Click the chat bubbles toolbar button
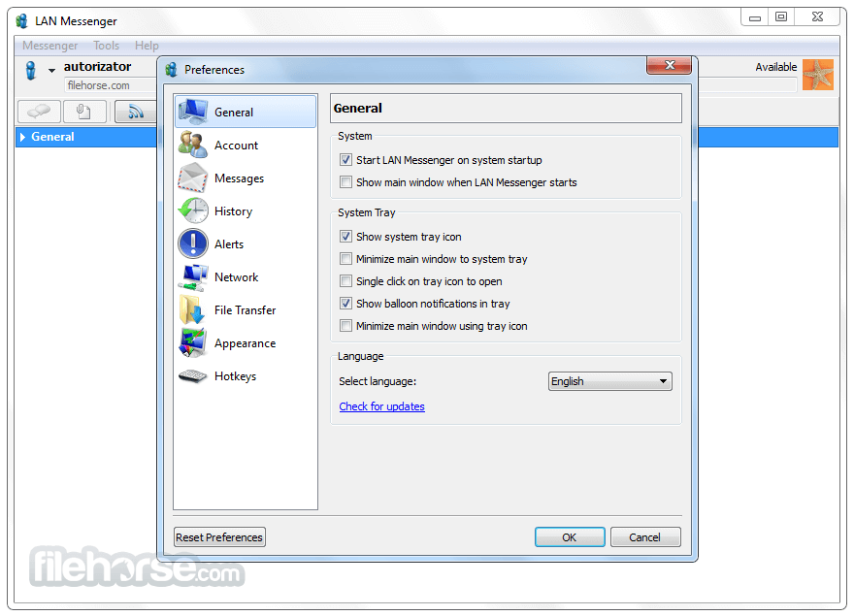Image resolution: width=854 pixels, height=616 pixels. pyautogui.click(x=39, y=112)
